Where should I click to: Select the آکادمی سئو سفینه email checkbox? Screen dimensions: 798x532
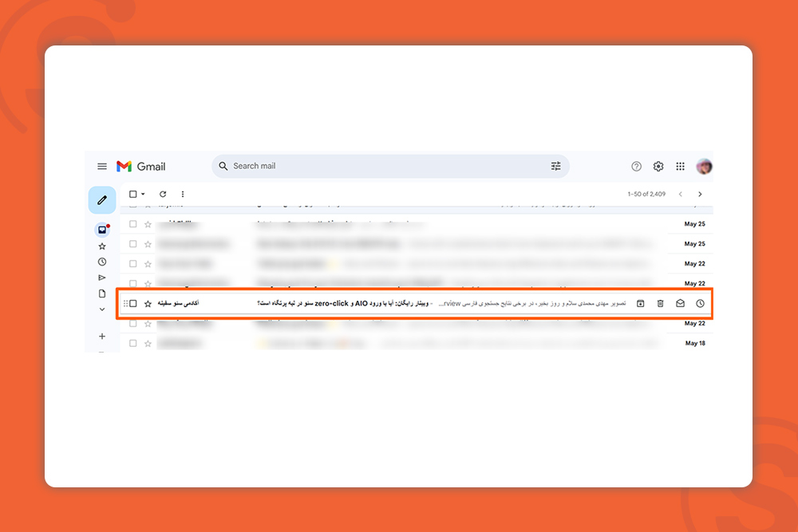[x=132, y=304]
